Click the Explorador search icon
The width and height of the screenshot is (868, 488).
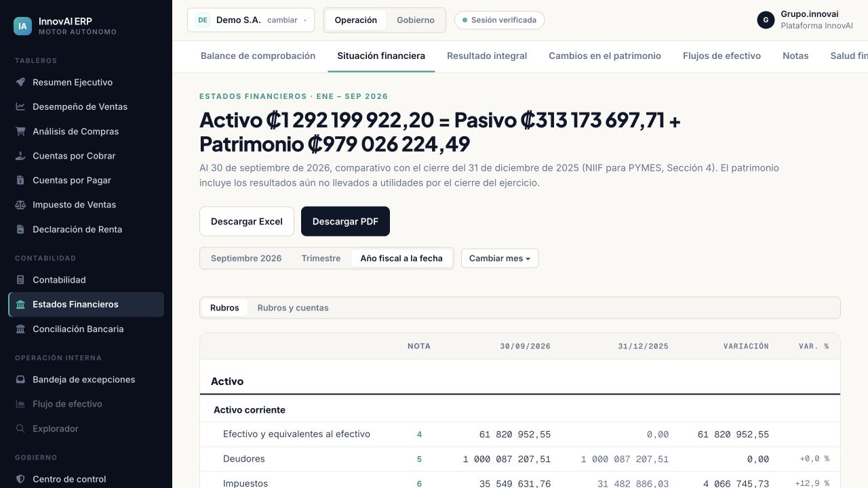pos(20,428)
